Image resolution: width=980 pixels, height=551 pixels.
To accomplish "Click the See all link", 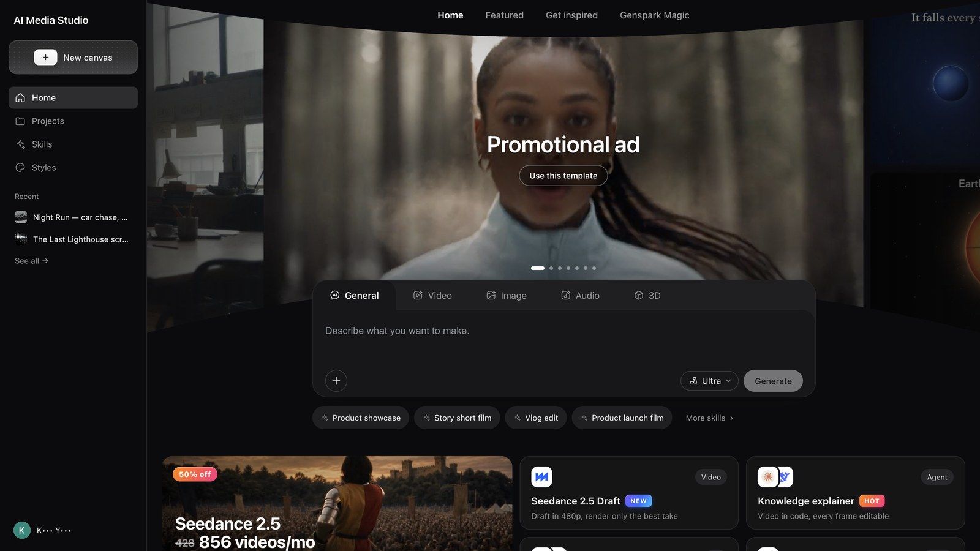I will pyautogui.click(x=31, y=261).
